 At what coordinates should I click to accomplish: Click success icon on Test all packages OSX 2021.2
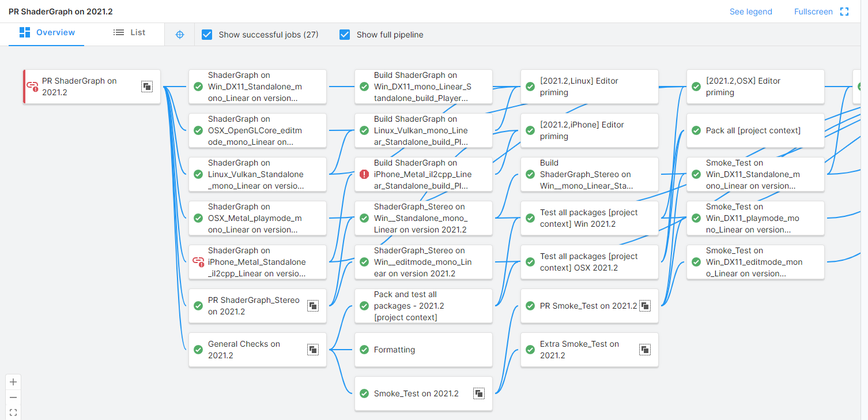click(x=530, y=262)
